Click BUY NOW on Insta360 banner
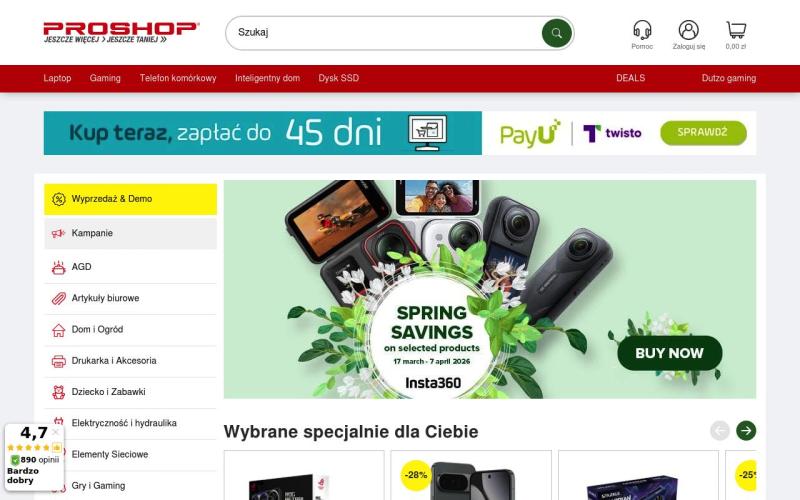The width and height of the screenshot is (800, 500). coord(669,353)
